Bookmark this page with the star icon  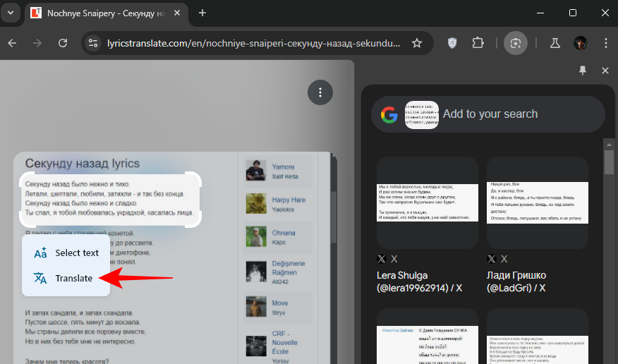417,43
